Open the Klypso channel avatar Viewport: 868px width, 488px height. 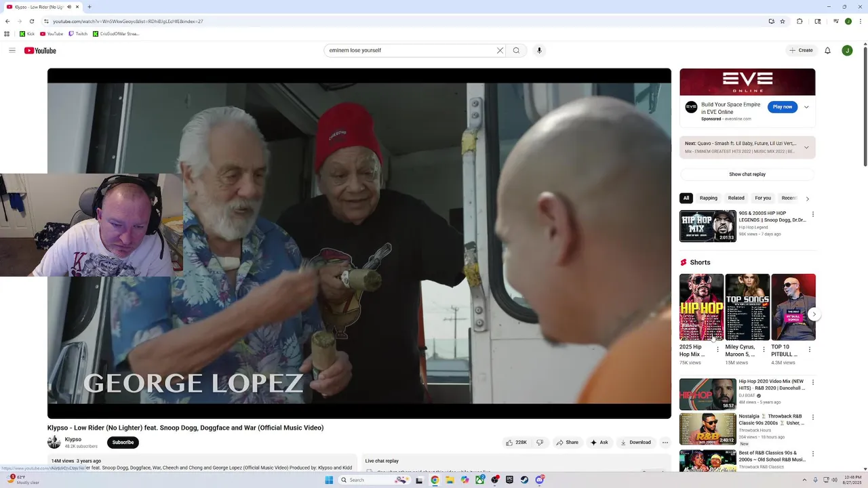coord(54,443)
